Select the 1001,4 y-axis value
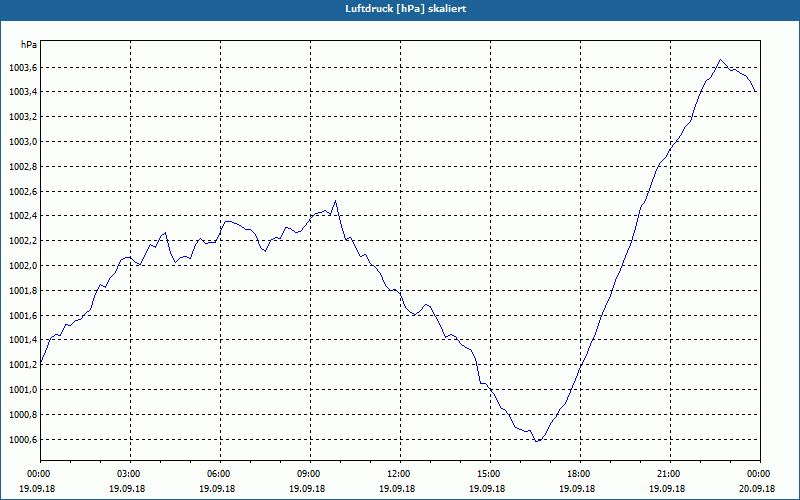This screenshot has width=800, height=500. click(x=23, y=340)
